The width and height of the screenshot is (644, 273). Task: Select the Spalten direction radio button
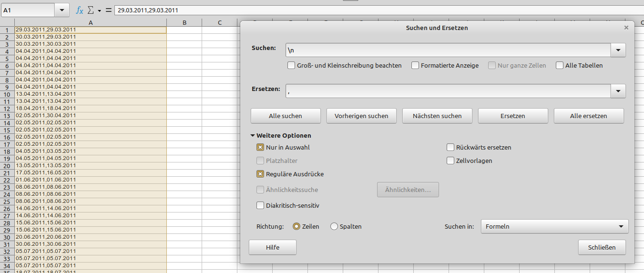click(x=334, y=227)
